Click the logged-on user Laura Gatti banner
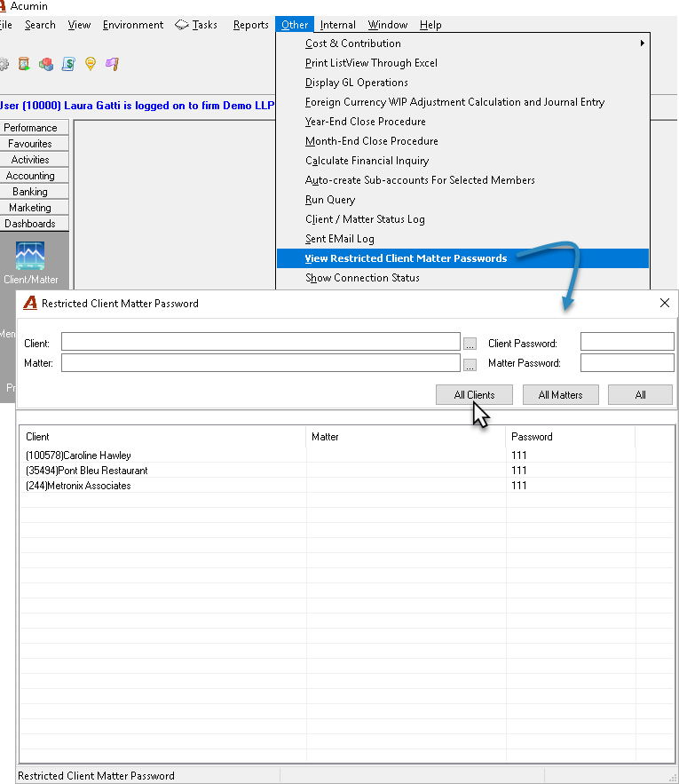679x784 pixels. 137,106
